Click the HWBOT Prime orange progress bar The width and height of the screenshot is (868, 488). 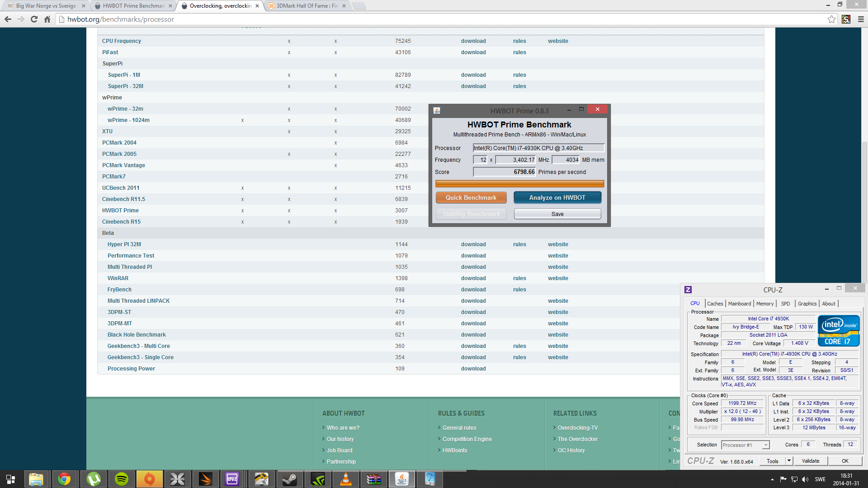[519, 183]
